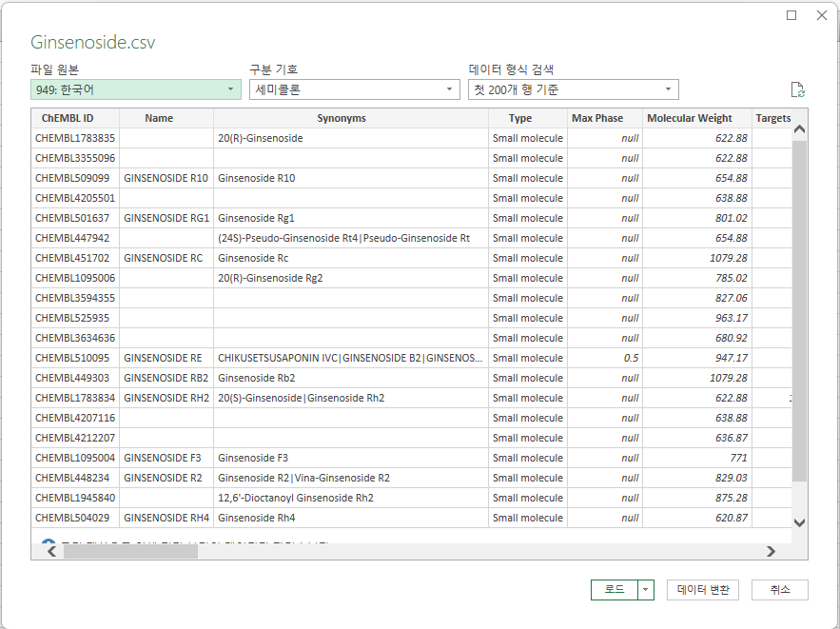Click the GINSENOSIDE F3 name cell
The height and width of the screenshot is (629, 840).
click(x=166, y=458)
